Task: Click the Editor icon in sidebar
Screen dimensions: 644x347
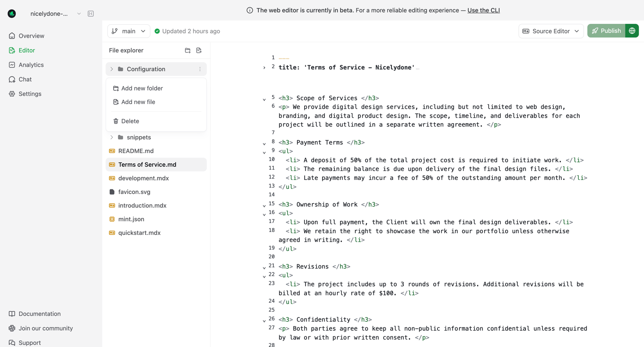Action: pos(12,50)
